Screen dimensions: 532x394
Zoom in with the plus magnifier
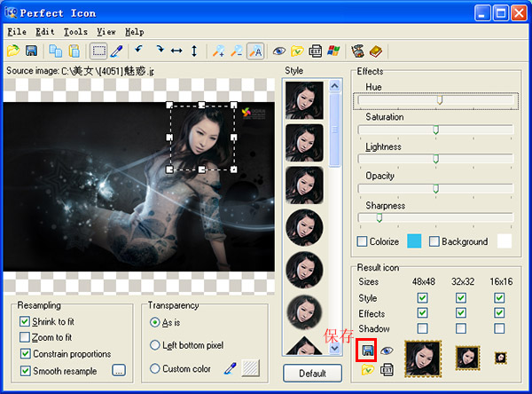pyautogui.click(x=218, y=51)
